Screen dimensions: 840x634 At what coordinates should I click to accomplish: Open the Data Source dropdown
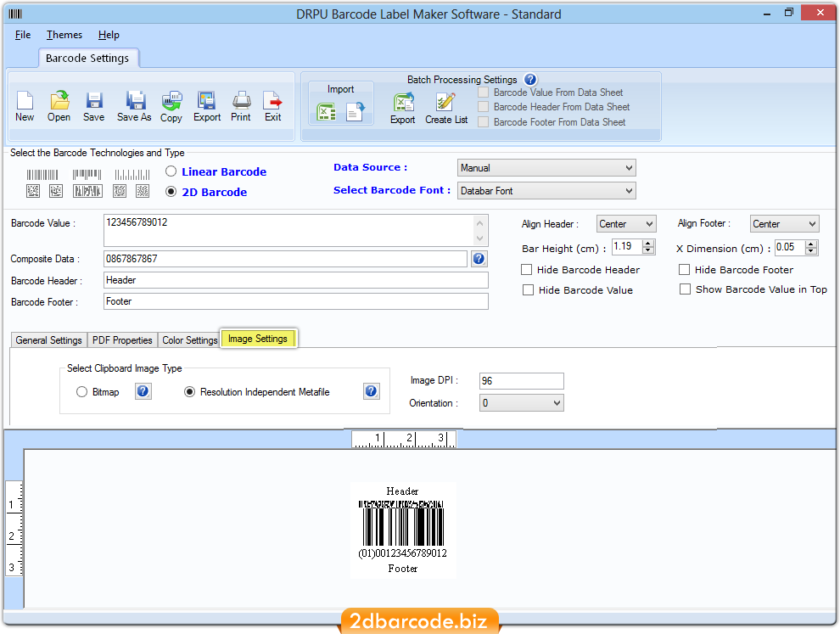pyautogui.click(x=546, y=168)
